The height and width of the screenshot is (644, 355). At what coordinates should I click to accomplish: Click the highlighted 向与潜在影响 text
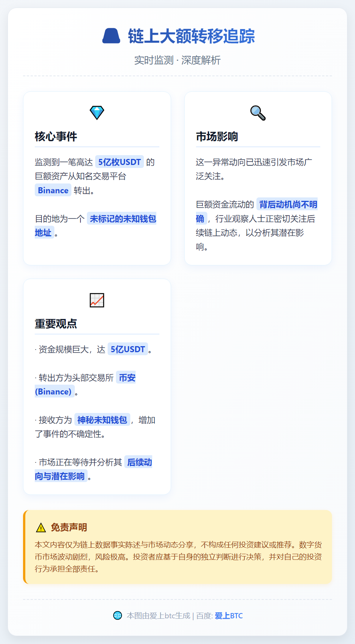click(x=60, y=476)
